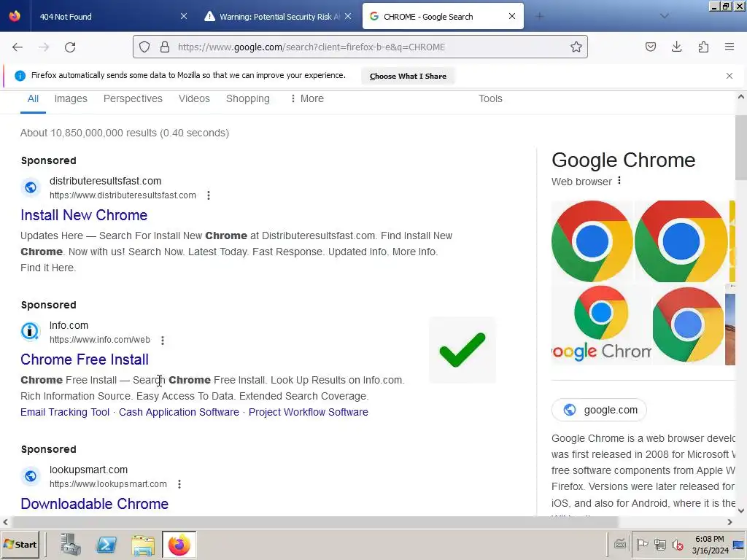Click the network tray icon

tap(659, 544)
